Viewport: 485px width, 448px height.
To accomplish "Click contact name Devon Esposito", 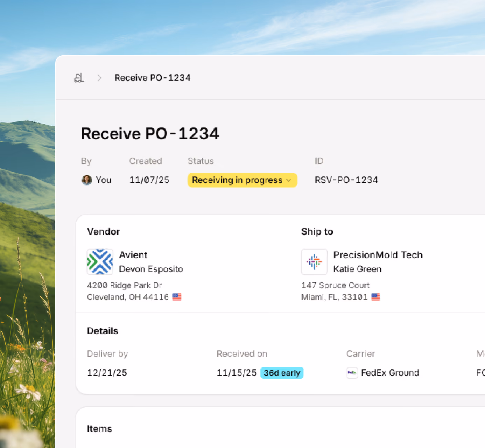I will pos(151,269).
